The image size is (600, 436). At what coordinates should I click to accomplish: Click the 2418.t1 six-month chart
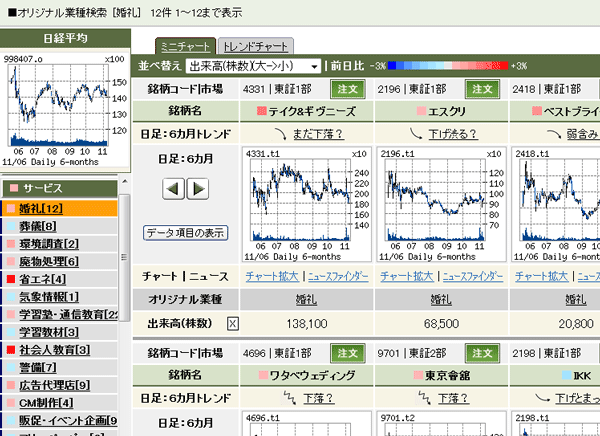[556, 204]
